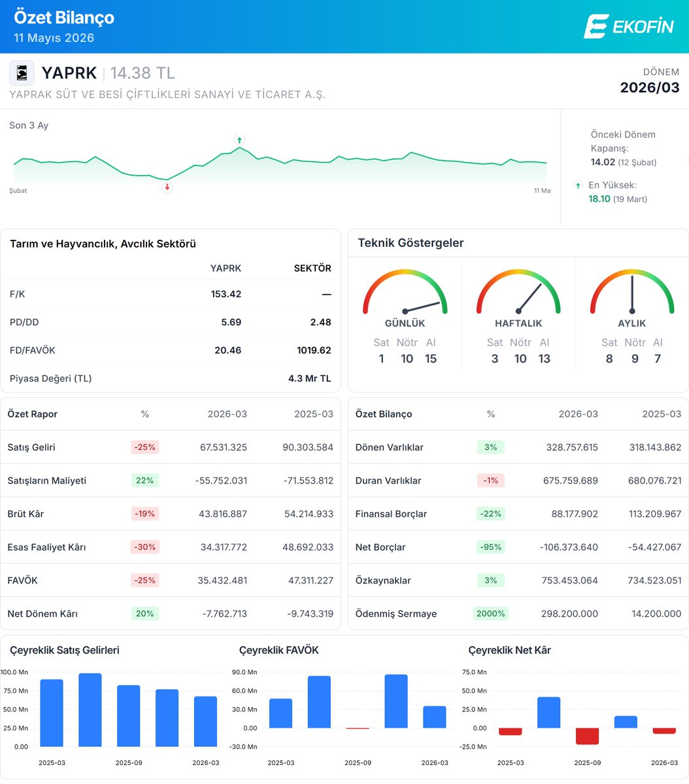Click the -1% badge for Duran Varlıklar
The height and width of the screenshot is (784, 689).
(x=491, y=481)
